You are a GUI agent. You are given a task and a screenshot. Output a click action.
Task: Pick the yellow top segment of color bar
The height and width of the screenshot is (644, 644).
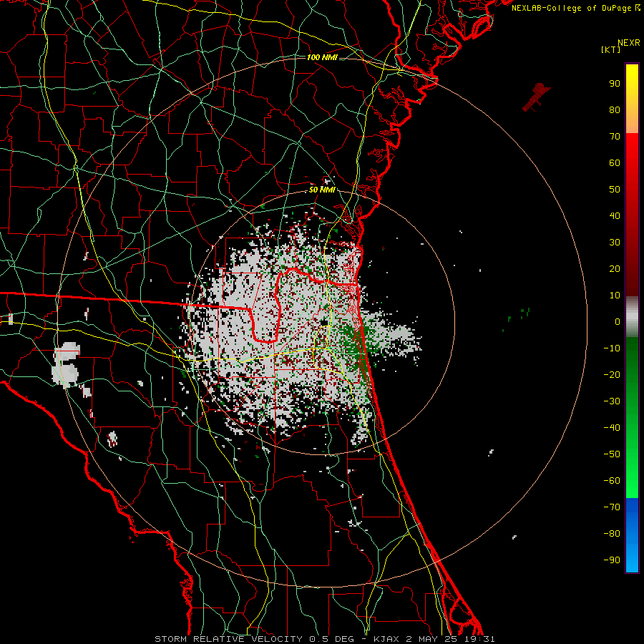click(x=632, y=99)
